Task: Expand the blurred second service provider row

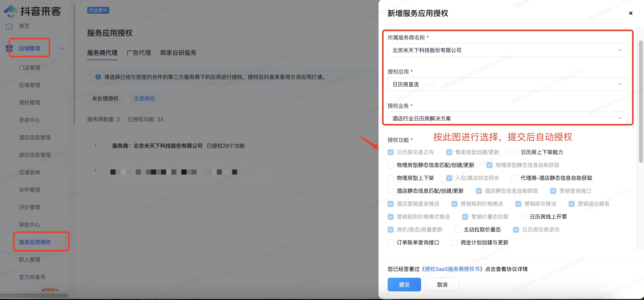Action: [x=96, y=170]
